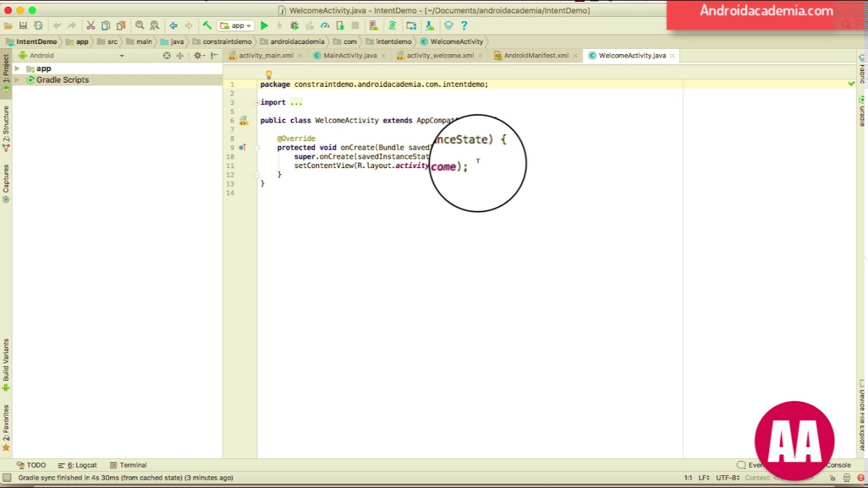868x488 pixels.
Task: Open the Project Structure icon
Action: pos(412,26)
